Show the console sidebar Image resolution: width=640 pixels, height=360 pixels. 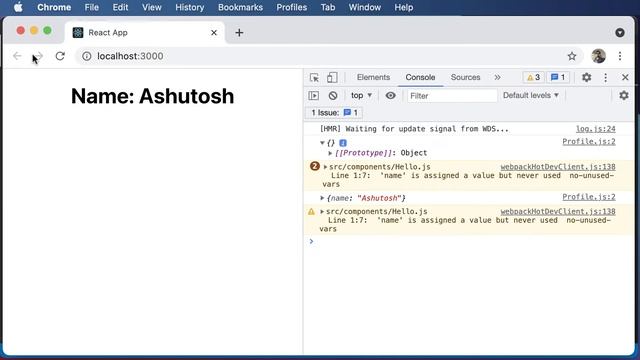click(313, 96)
